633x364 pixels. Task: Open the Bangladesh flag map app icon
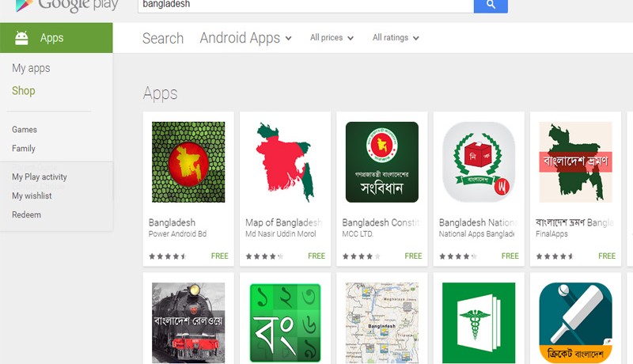188,162
